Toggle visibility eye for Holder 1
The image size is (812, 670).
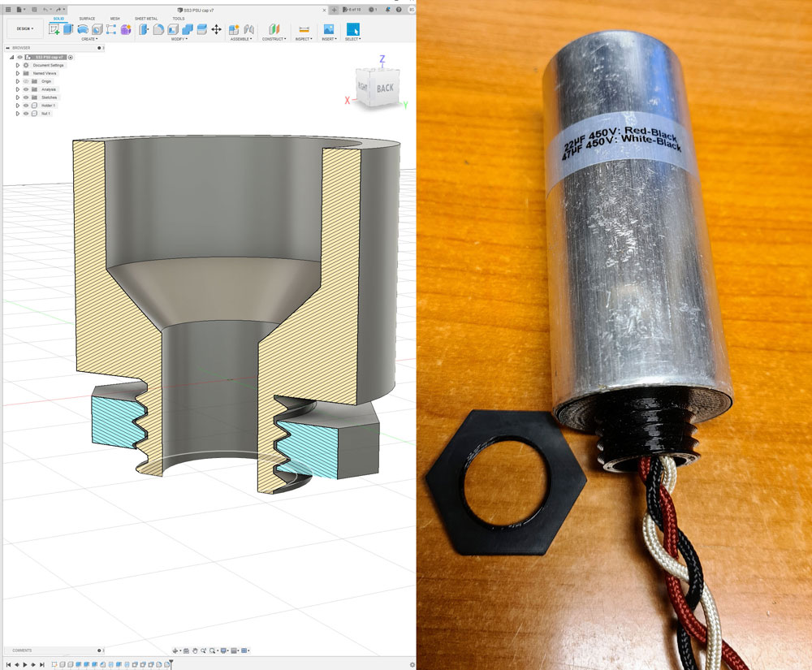(x=26, y=106)
